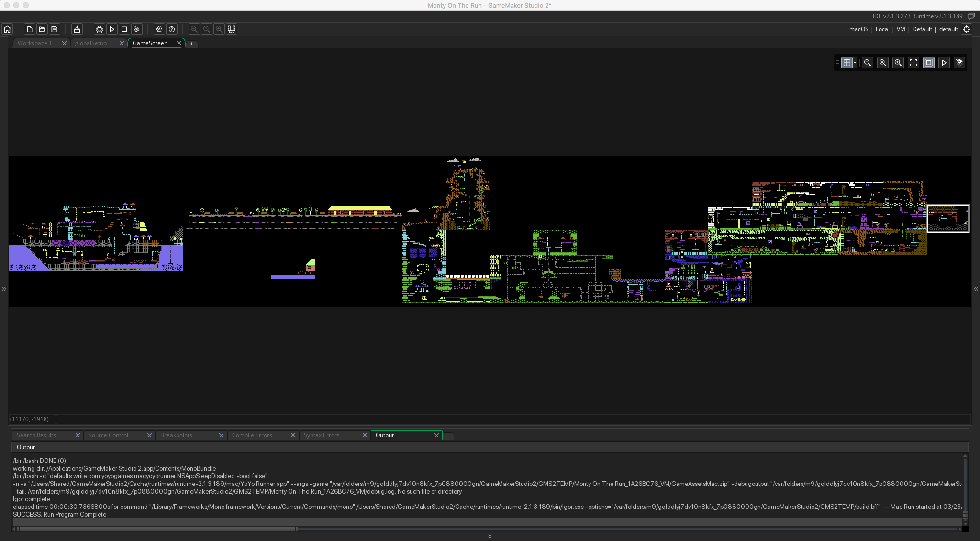
Task: Click the Local device target label
Action: pos(882,29)
